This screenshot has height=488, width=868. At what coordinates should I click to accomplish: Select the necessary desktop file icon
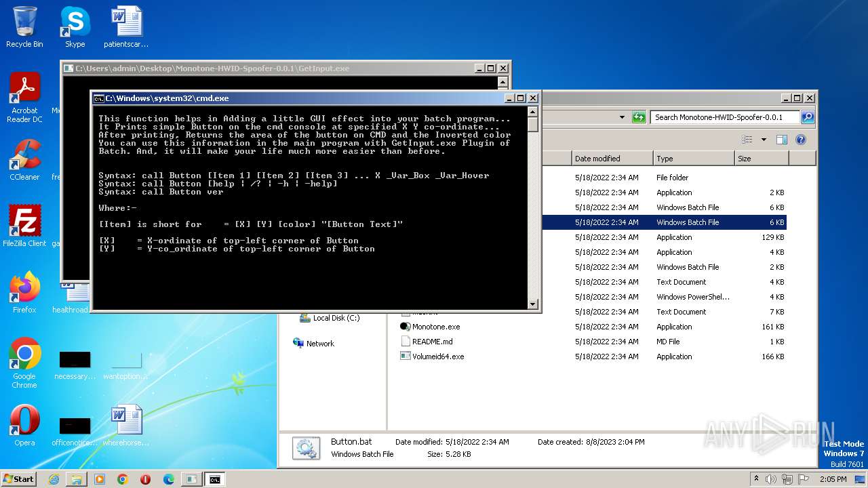pyautogui.click(x=75, y=366)
